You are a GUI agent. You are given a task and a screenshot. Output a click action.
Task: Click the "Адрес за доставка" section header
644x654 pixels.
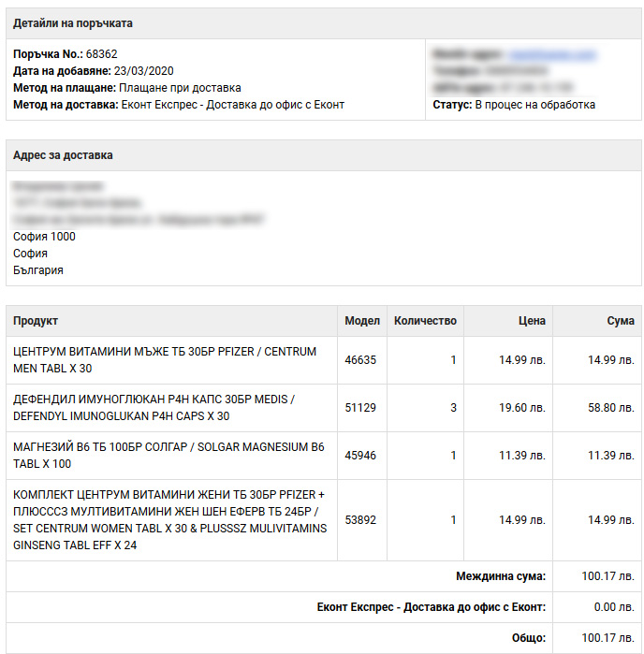(63, 155)
